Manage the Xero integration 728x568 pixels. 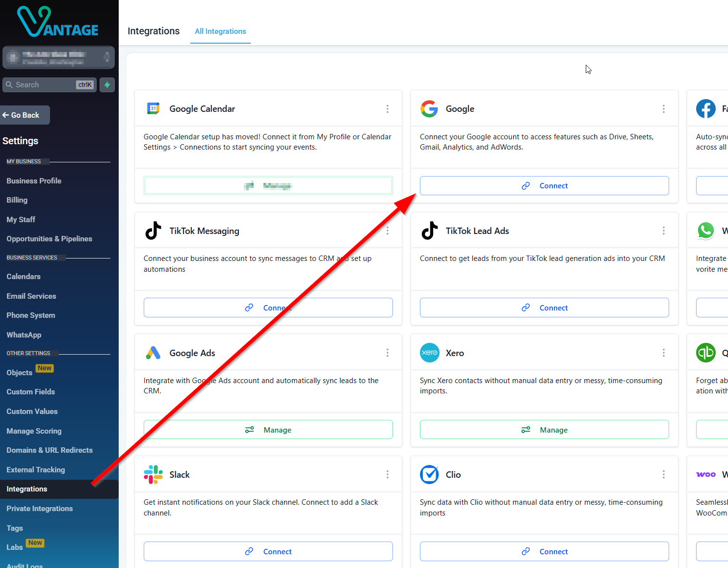pos(544,430)
